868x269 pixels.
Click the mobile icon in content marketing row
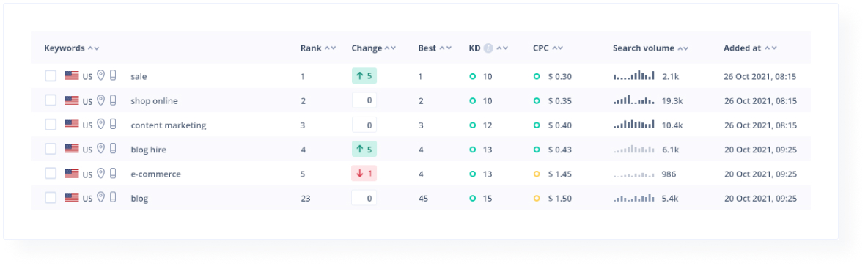pos(112,124)
